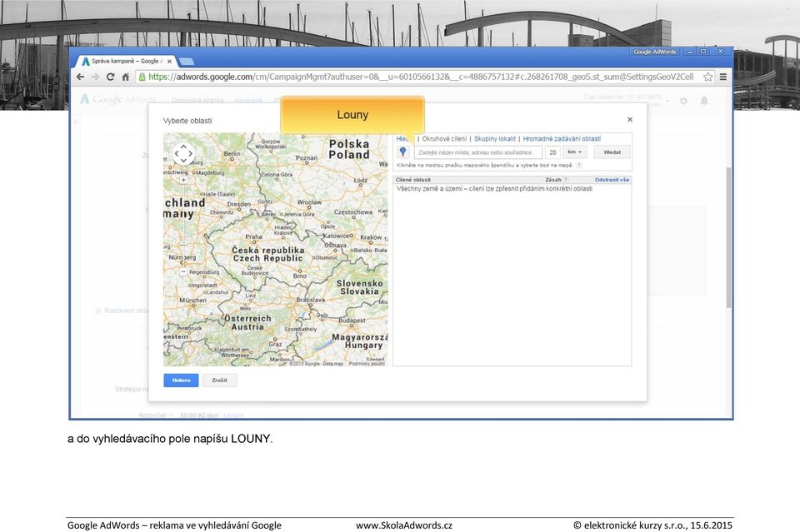This screenshot has height=532, width=800.
Task: Zoom in on the map
Action: [x=183, y=180]
